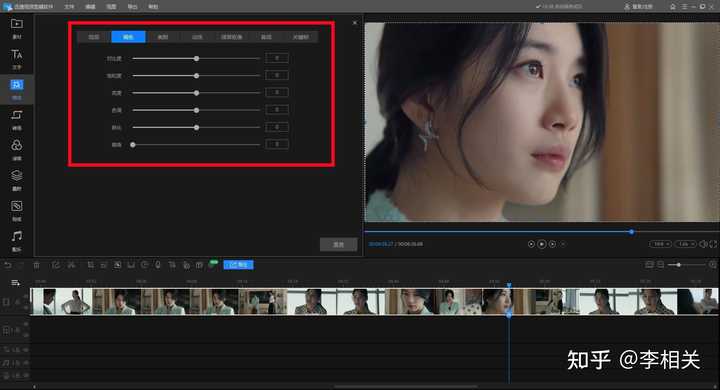Open the third menu in the menu bar
The width and height of the screenshot is (720, 390).
[111, 6]
